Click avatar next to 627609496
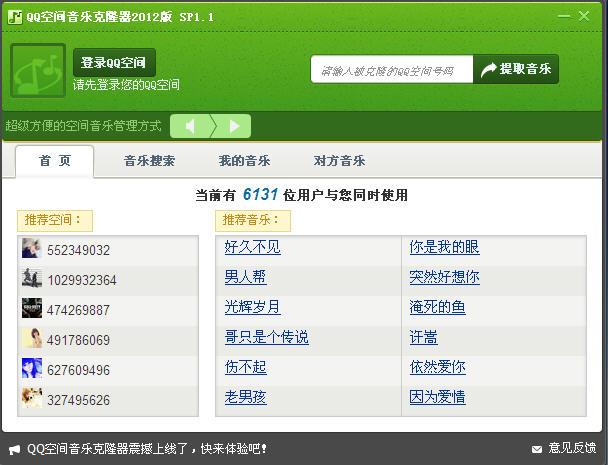608x465 pixels. 31,370
